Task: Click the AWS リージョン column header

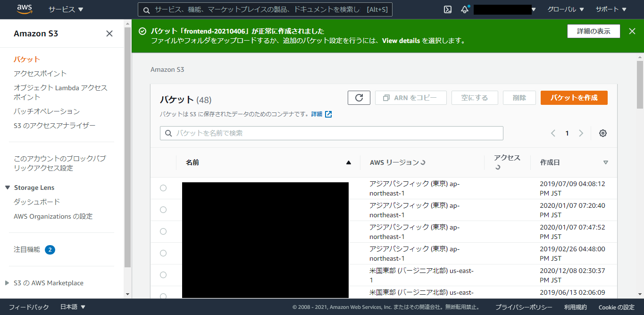Action: tap(398, 162)
